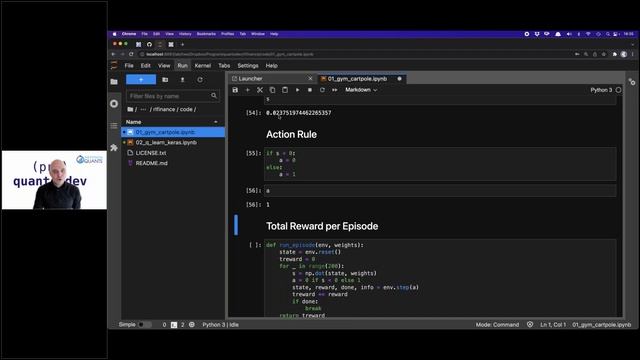
Task: Open the JupyterLab View menu
Action: click(x=164, y=65)
